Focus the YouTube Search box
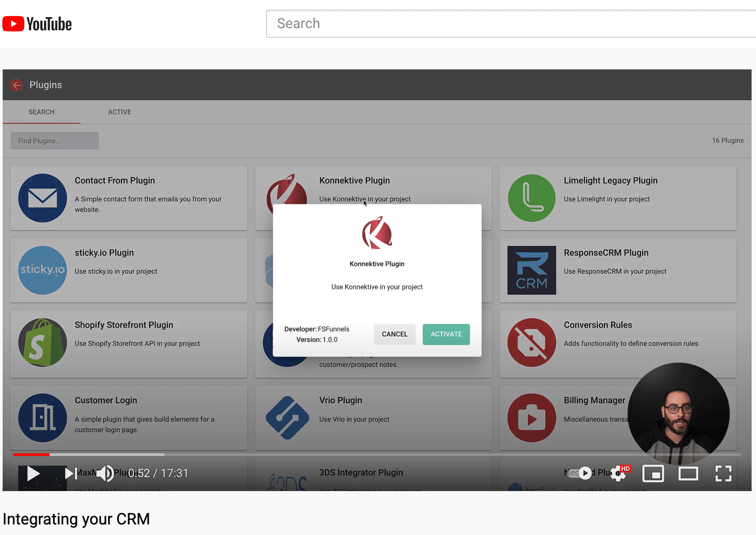The image size is (756, 535). [511, 24]
